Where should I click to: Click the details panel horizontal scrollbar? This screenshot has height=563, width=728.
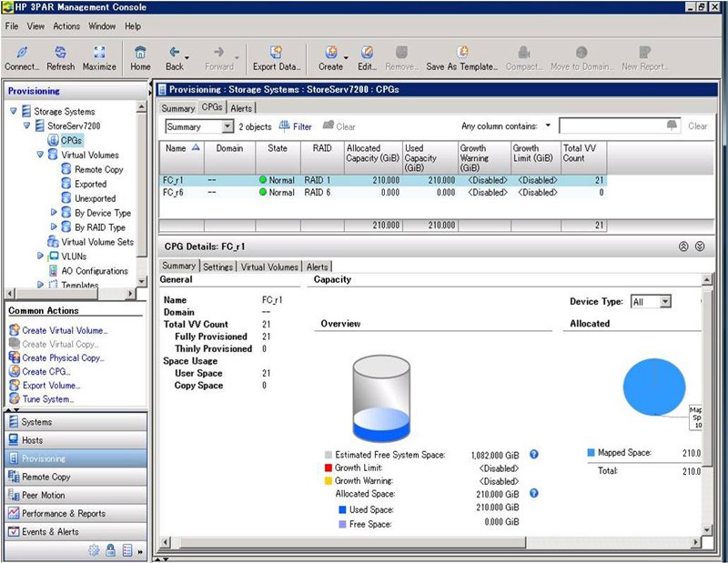[431, 542]
